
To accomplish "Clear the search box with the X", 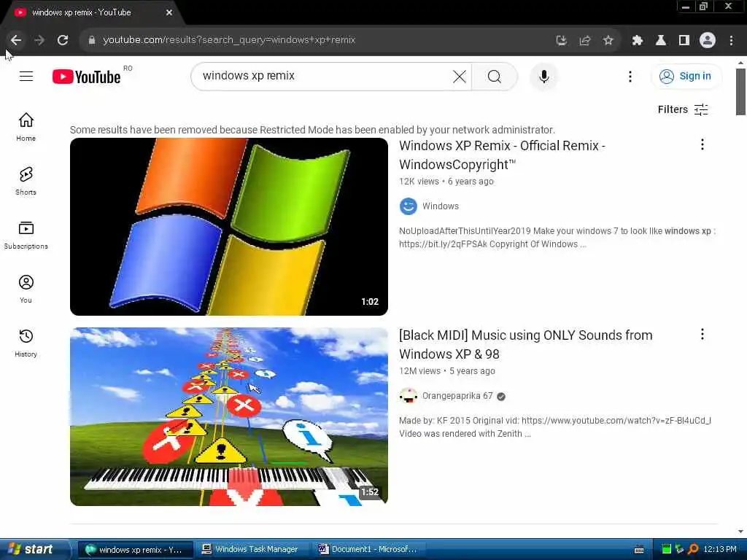I will (460, 76).
